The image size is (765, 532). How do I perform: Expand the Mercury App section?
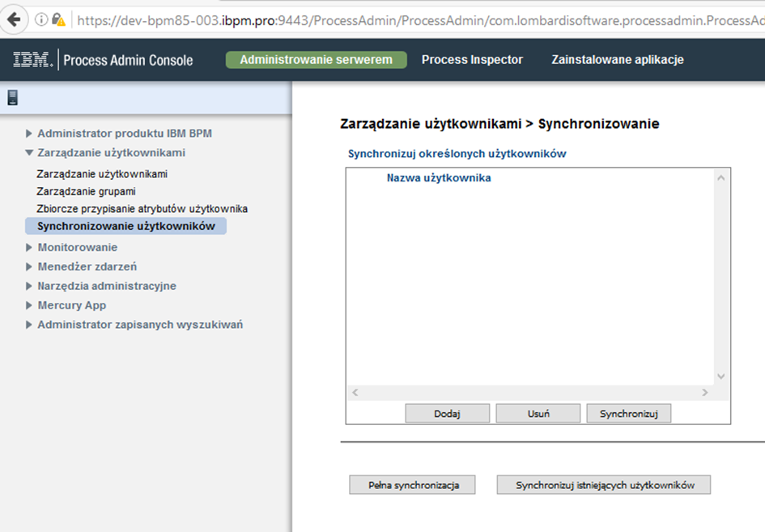[x=29, y=305]
